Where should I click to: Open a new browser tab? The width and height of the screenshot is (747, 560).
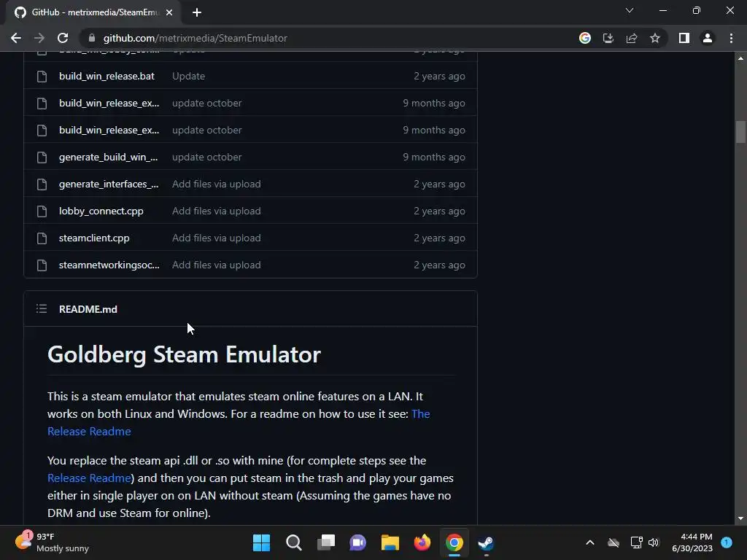click(x=197, y=12)
